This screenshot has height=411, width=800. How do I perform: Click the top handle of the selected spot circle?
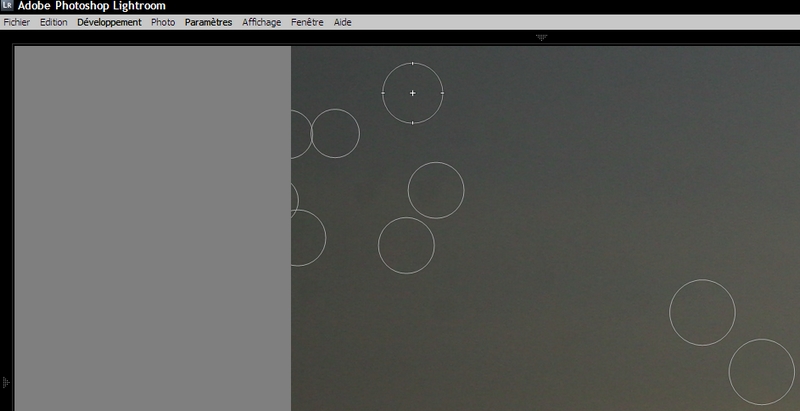[x=412, y=64]
